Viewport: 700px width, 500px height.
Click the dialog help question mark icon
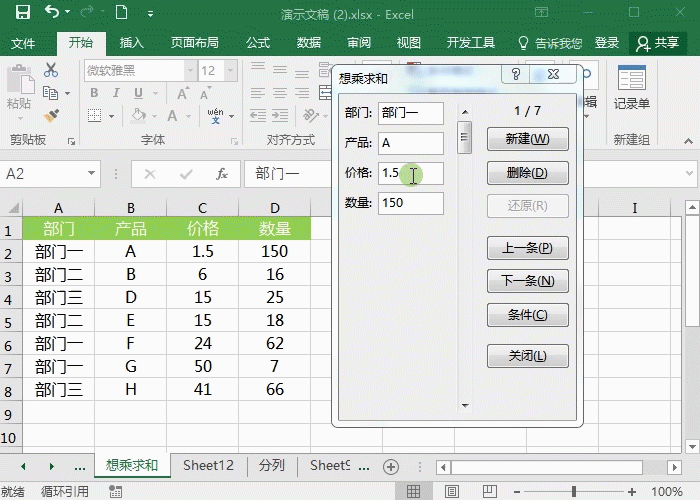coord(515,75)
